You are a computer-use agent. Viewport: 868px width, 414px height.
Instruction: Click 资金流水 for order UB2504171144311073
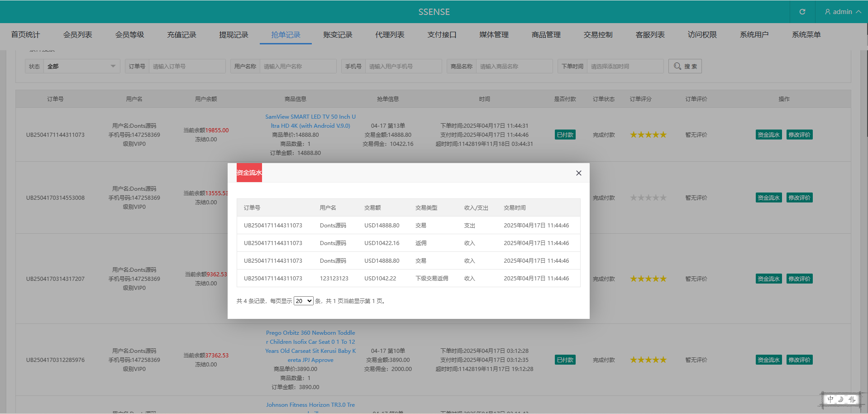(x=768, y=135)
